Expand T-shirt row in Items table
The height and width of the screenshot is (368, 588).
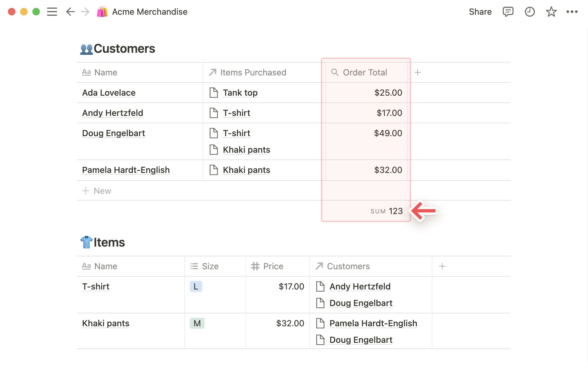coord(95,286)
